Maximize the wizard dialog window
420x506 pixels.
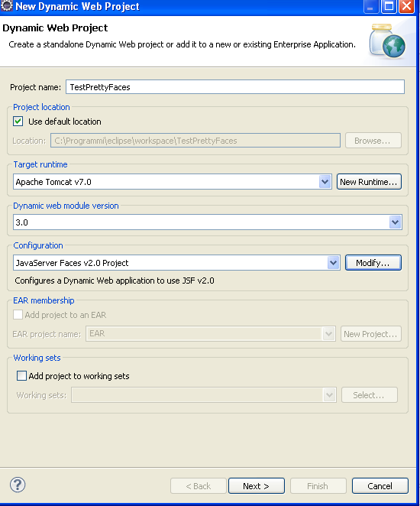click(389, 6)
